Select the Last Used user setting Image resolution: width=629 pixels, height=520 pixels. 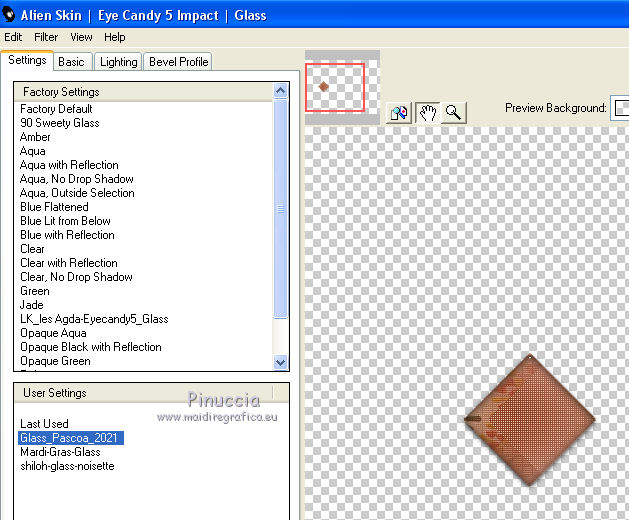tap(44, 424)
